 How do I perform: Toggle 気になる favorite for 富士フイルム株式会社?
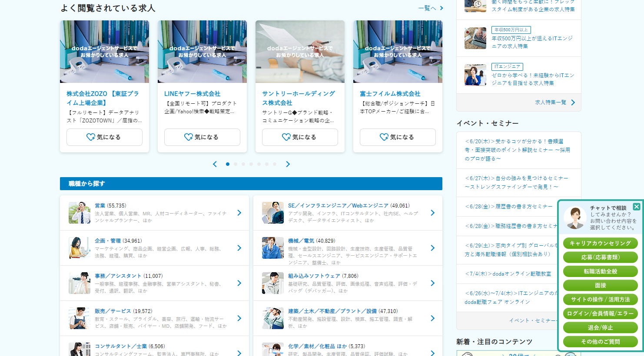click(x=398, y=137)
